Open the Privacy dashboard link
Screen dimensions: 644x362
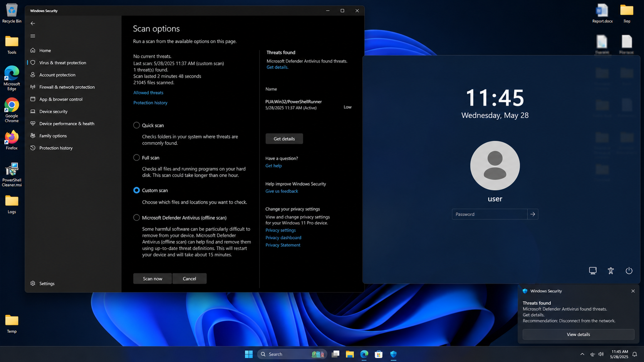click(283, 238)
